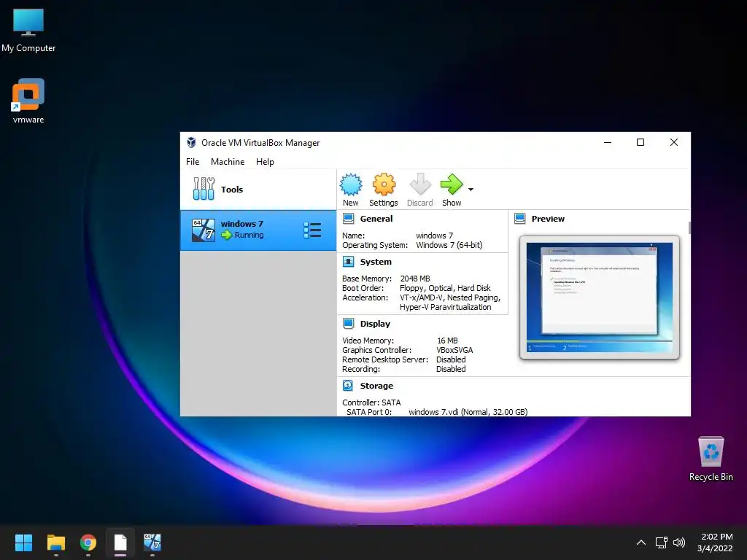
Task: Select the windows 7 Running VM entry
Action: coord(258,230)
